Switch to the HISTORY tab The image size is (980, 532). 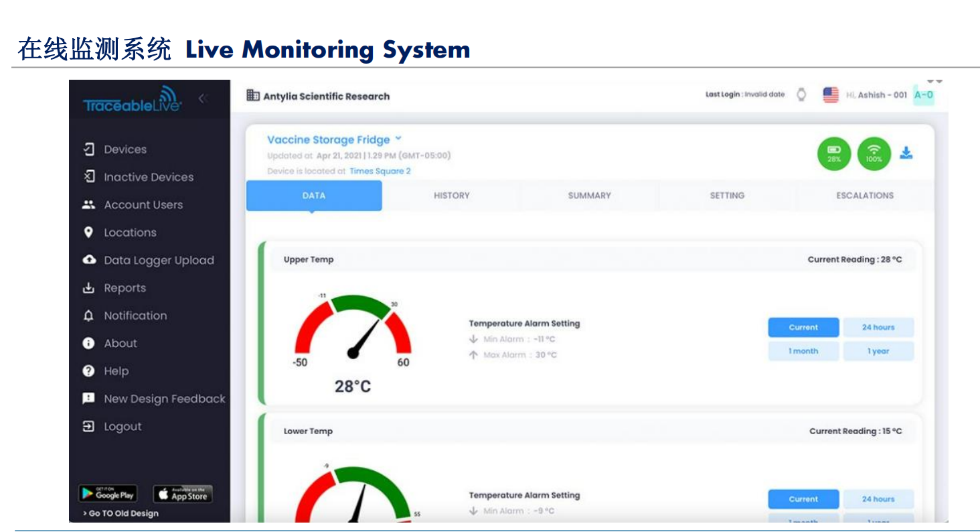[451, 196]
